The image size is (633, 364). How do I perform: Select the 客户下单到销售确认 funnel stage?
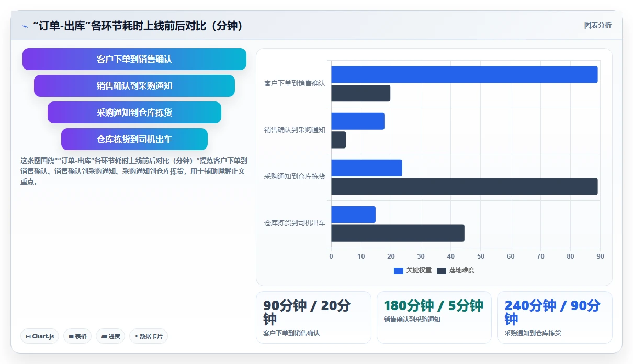tap(134, 59)
